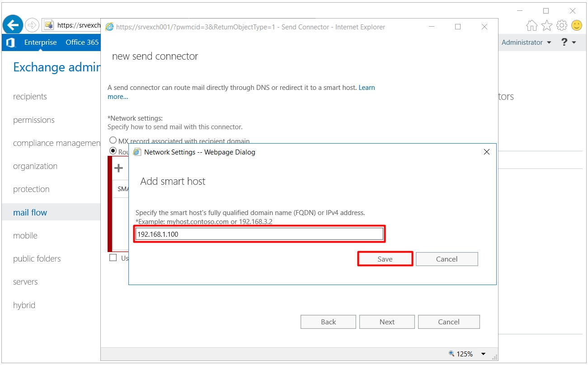Select the route mail through smart hosts radio
This screenshot has height=365, width=588.
tap(113, 151)
